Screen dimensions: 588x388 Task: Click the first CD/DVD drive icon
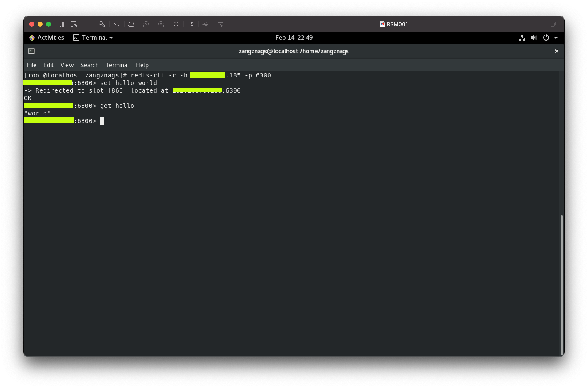point(146,24)
